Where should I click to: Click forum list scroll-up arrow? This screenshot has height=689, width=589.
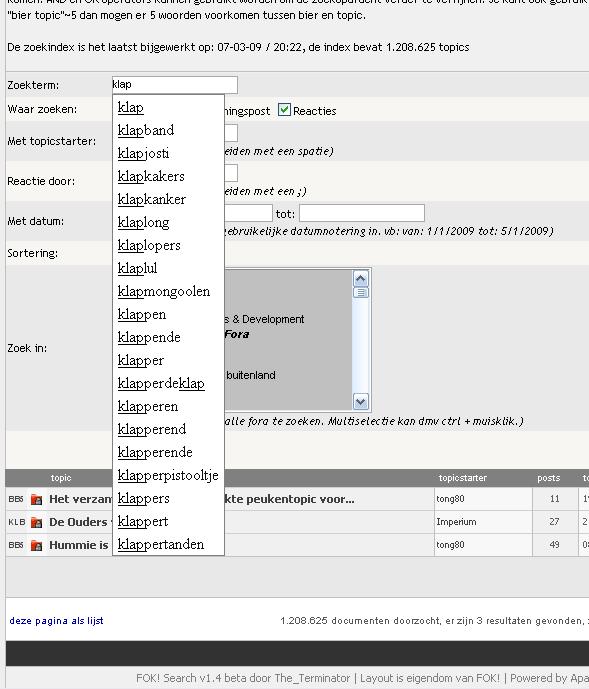[360, 278]
